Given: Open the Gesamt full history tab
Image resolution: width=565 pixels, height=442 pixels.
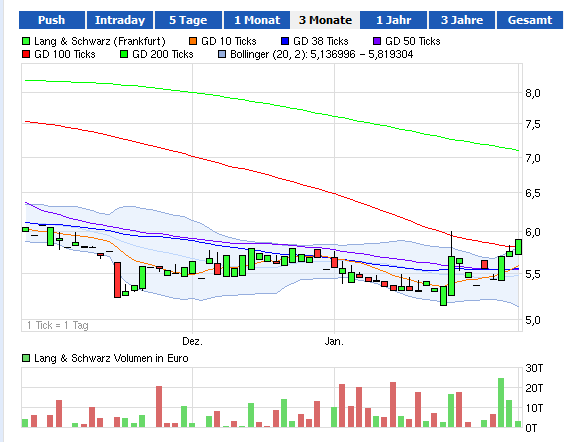Looking at the screenshot, I should click(x=530, y=20).
